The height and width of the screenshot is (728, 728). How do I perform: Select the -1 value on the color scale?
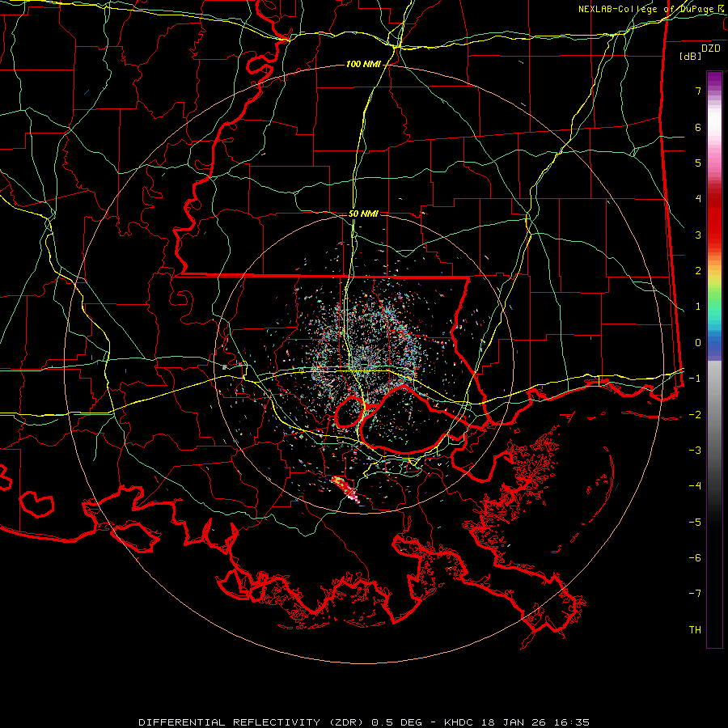coord(695,379)
